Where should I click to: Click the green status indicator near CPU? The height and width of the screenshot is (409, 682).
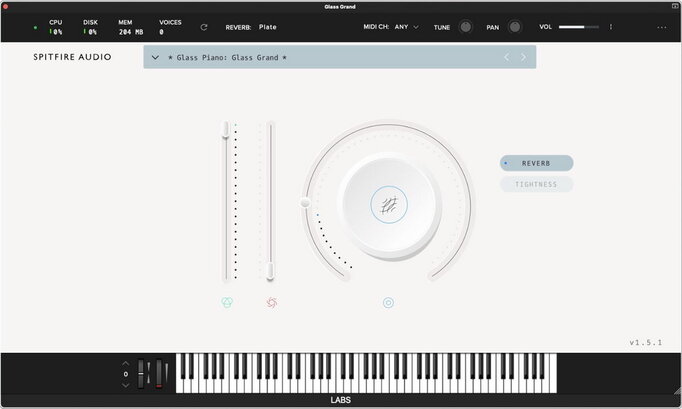[35, 27]
